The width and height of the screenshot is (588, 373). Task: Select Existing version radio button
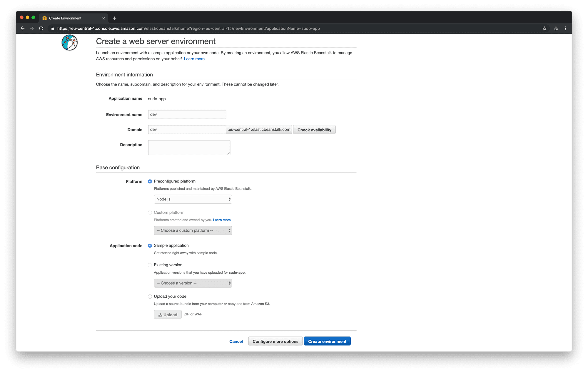tap(150, 265)
